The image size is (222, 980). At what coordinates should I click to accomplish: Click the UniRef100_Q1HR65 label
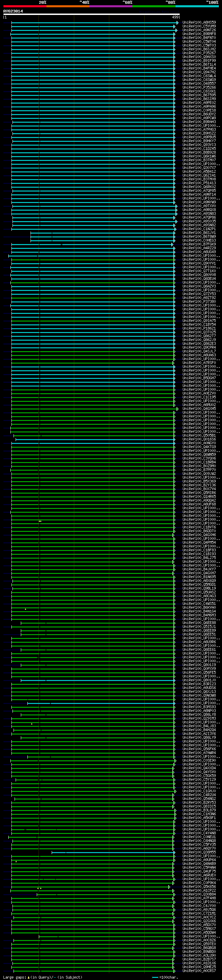(199, 496)
